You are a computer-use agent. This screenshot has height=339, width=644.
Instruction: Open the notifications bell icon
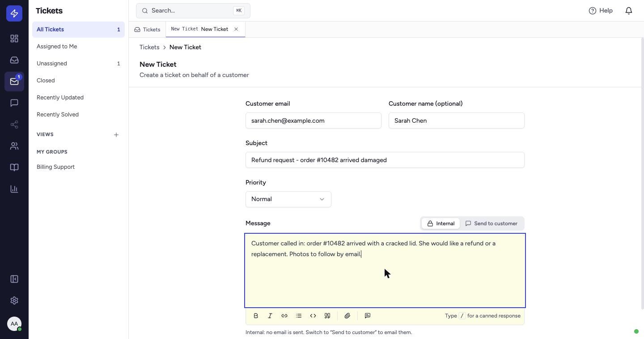[629, 10]
